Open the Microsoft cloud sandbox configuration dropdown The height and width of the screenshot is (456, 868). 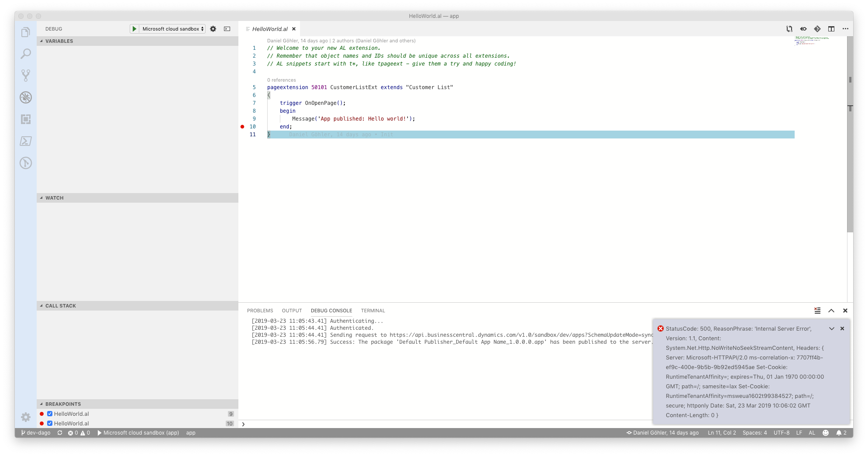[x=173, y=29]
